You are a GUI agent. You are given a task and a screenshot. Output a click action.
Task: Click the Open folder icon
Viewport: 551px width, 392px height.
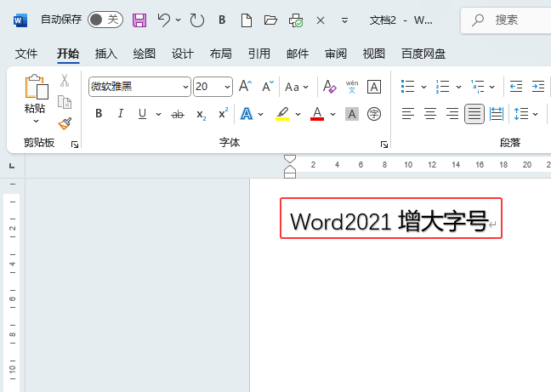(x=270, y=20)
